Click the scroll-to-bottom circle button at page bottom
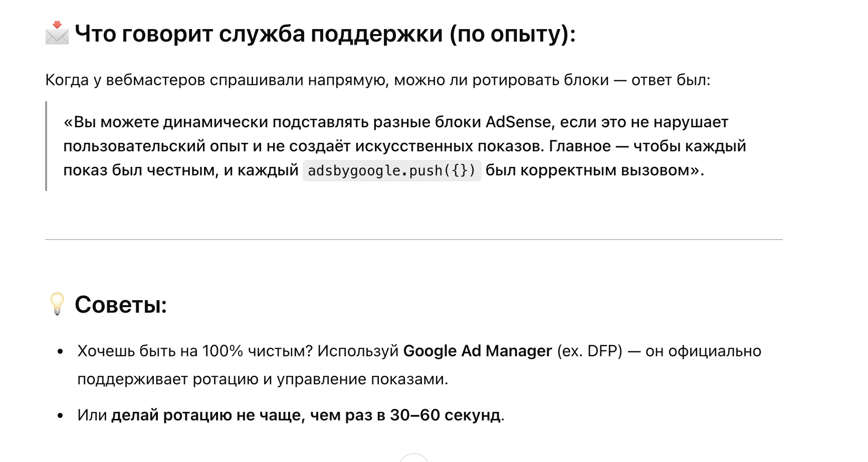The image size is (868, 462). tap(414, 458)
